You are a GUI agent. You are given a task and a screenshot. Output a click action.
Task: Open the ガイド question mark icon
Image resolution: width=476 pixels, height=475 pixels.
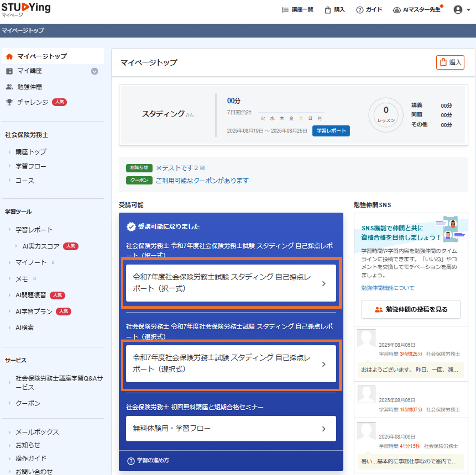(360, 10)
